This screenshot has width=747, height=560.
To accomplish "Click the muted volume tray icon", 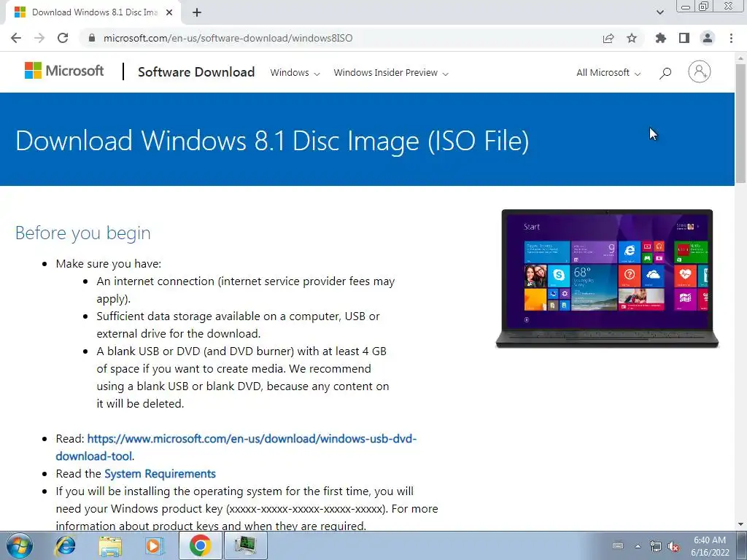I will click(x=673, y=547).
